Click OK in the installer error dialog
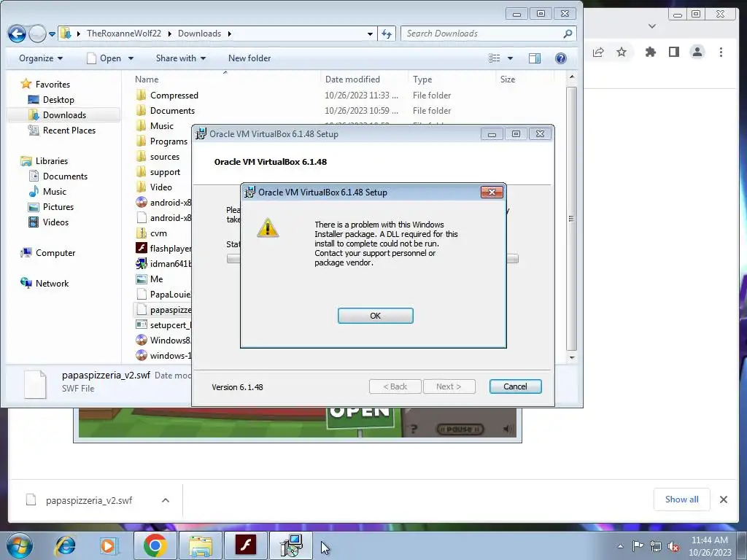Screen dimensions: 747x560 [376, 316]
